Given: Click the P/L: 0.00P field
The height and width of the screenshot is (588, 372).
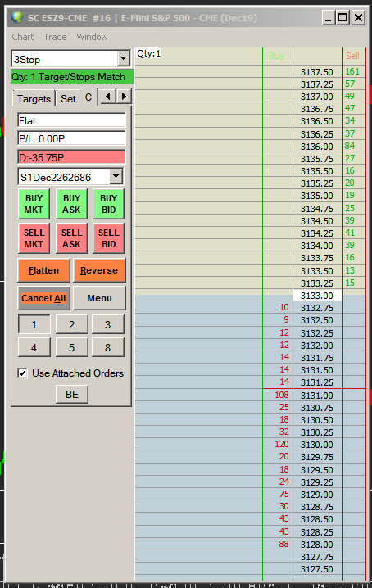Looking at the screenshot, I should pyautogui.click(x=71, y=138).
